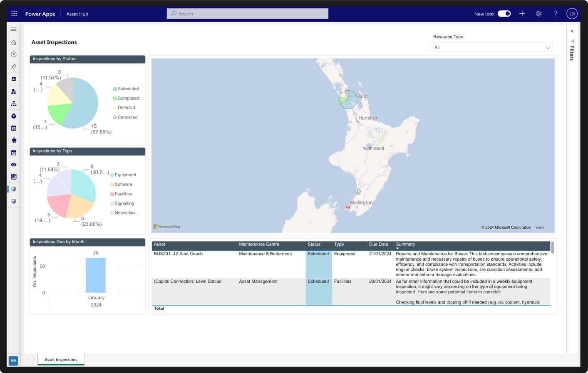Image resolution: width=588 pixels, height=373 pixels.
Task: Open the stopwatch sidebar icon
Action: [x=14, y=116]
